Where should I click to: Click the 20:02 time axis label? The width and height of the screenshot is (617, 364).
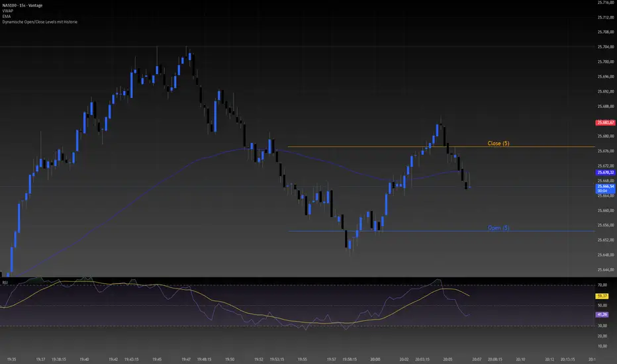[404, 359]
